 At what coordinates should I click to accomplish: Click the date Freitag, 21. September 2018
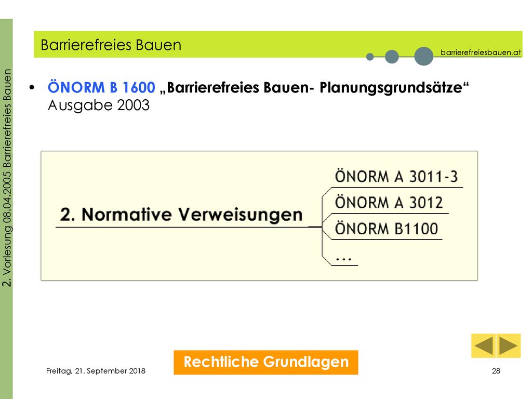click(96, 371)
